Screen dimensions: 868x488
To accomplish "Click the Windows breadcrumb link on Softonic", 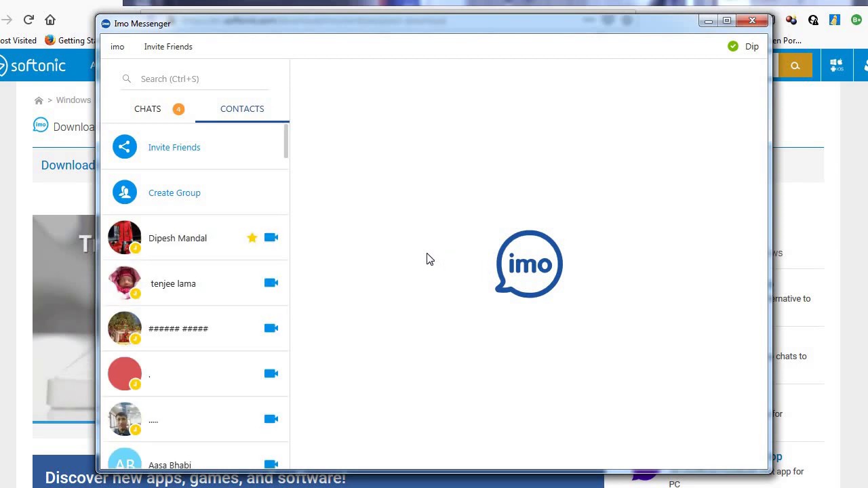I will tap(73, 100).
